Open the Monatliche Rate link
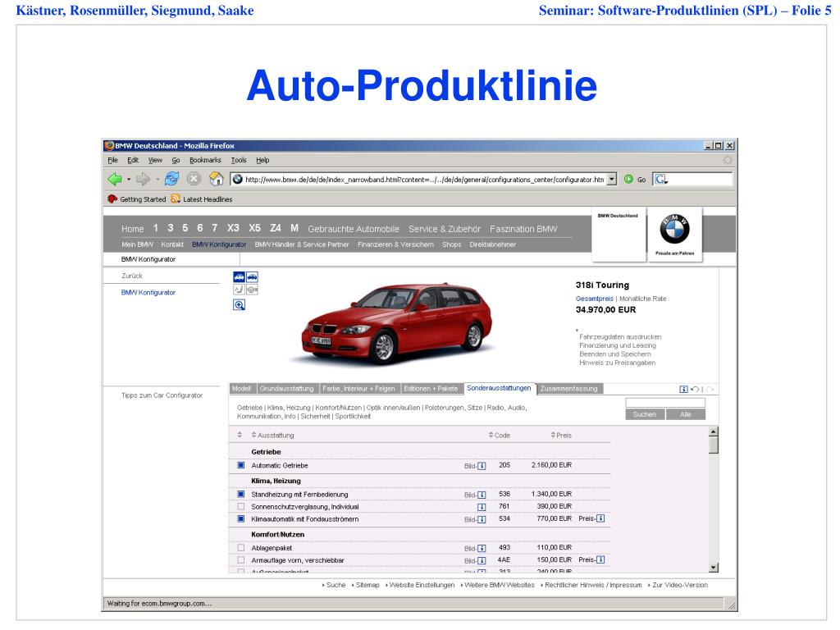Image resolution: width=840 pixels, height=630 pixels. pyautogui.click(x=643, y=299)
